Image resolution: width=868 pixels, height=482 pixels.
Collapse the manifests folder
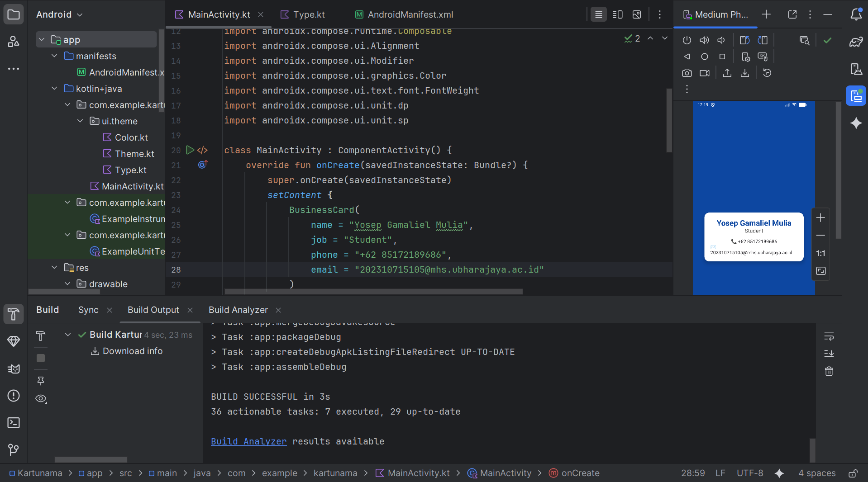click(54, 56)
